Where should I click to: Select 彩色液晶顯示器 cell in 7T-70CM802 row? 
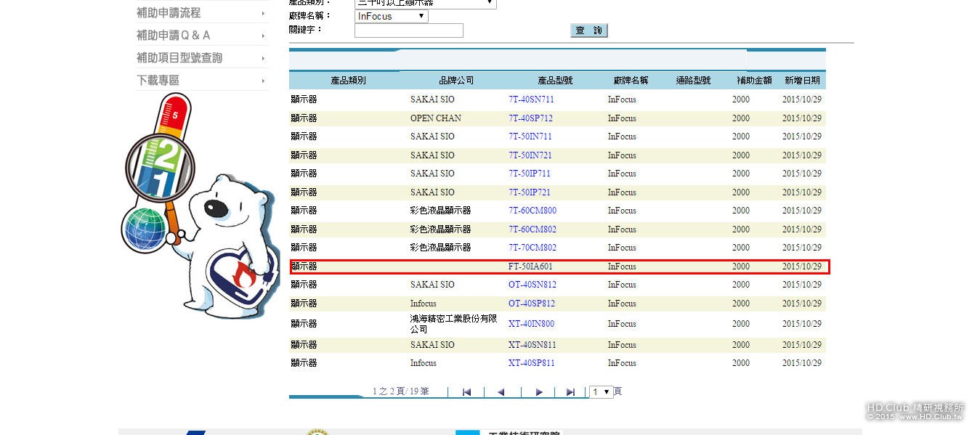tap(440, 248)
